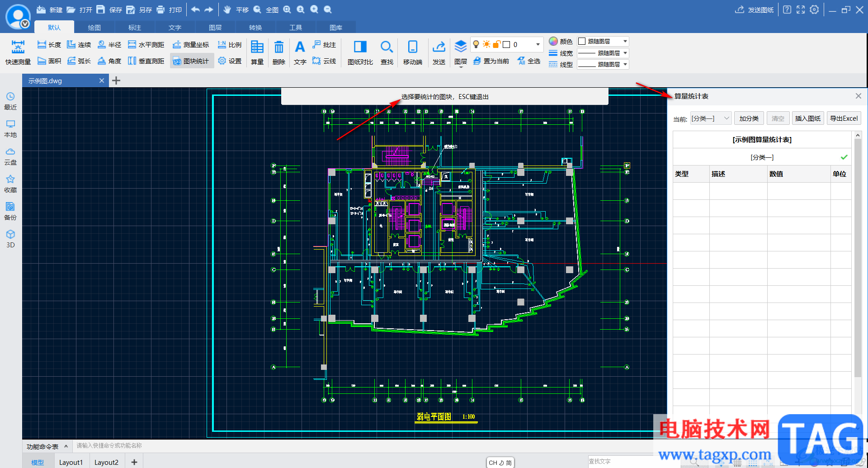This screenshot has height=468, width=868.
Task: Switch to the 绘图 ribbon tab
Action: point(94,28)
